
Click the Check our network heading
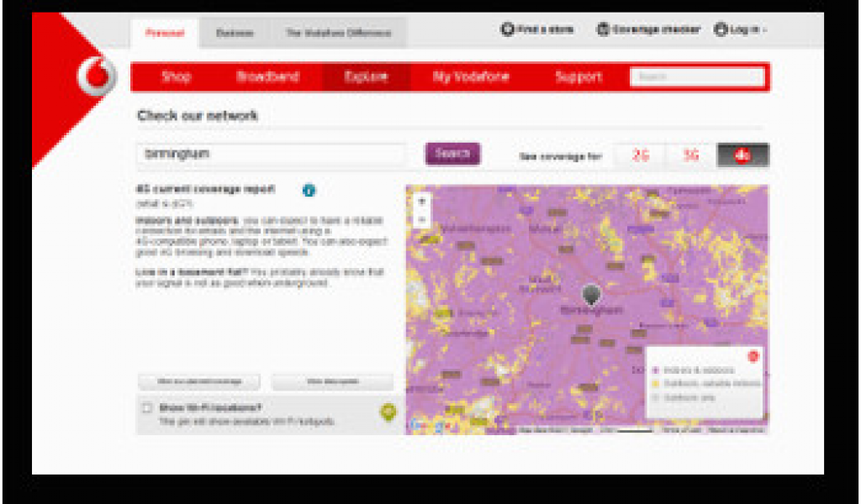197,116
